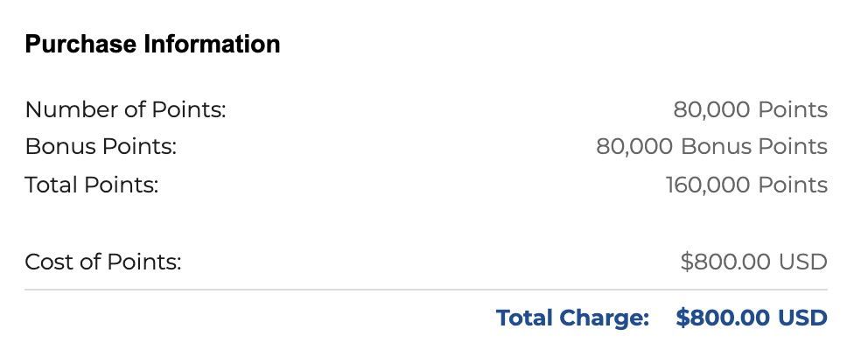The height and width of the screenshot is (357, 868).
Task: Click the 80,000 Points value
Action: pyautogui.click(x=750, y=109)
